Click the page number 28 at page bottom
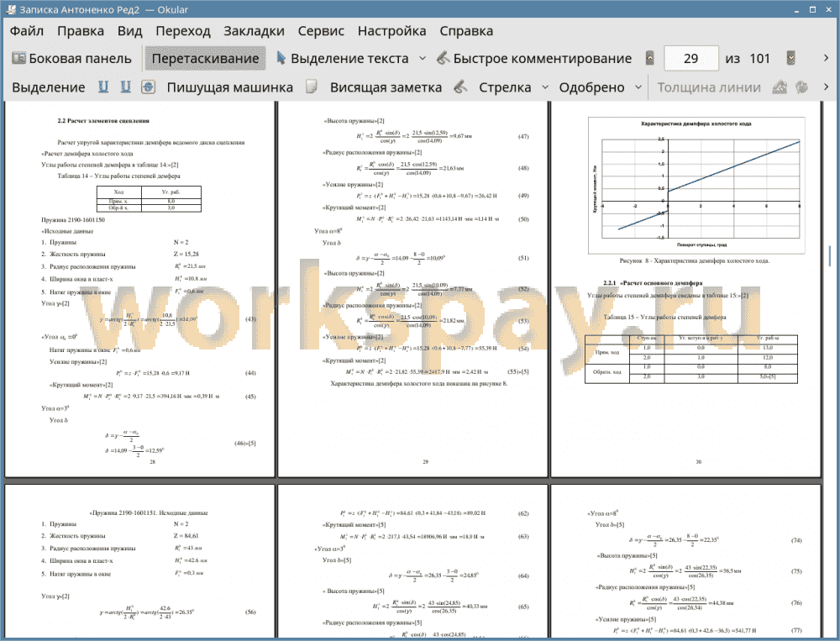The width and height of the screenshot is (840, 641). tap(152, 461)
